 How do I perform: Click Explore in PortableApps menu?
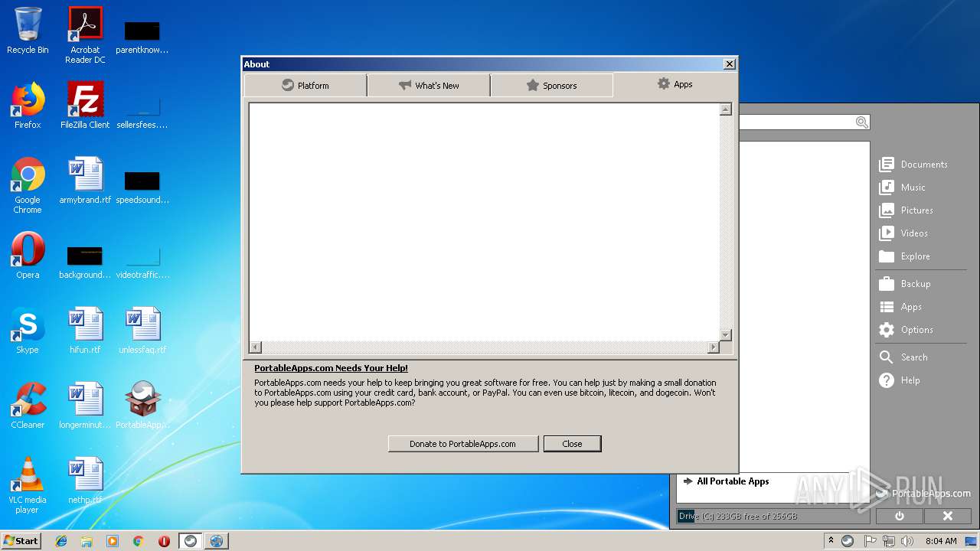tap(906, 256)
